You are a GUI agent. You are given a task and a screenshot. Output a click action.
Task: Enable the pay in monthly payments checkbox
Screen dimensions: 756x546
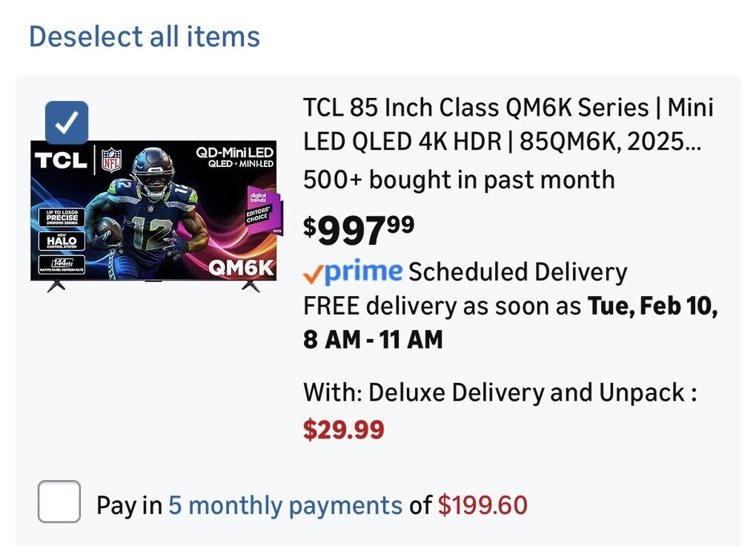click(59, 502)
